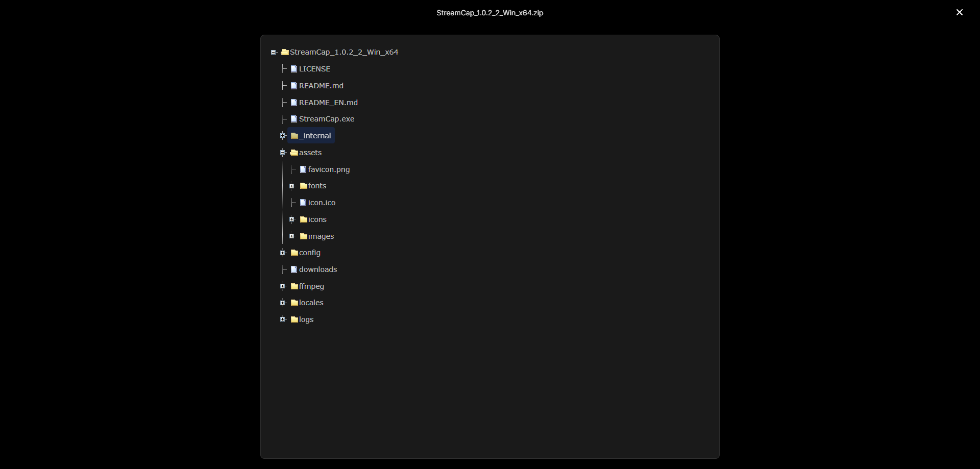
Task: Select the assets folder label
Action: tap(310, 153)
